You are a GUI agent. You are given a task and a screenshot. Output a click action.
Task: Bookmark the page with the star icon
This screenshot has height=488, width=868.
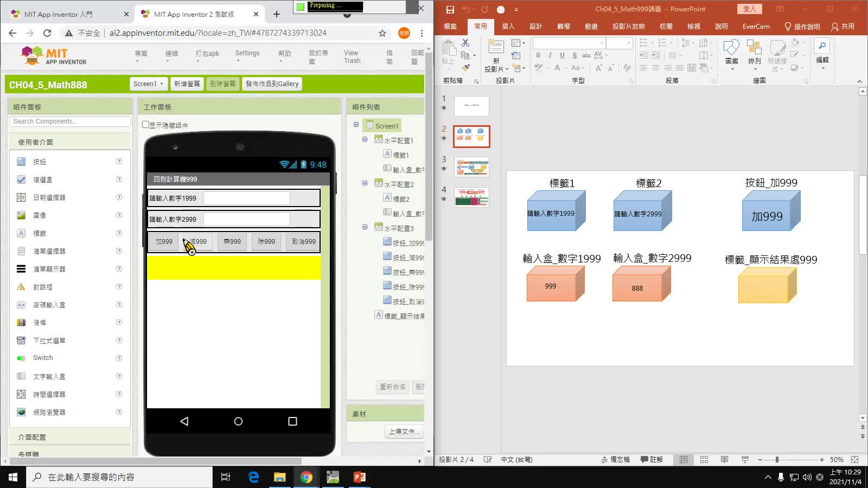pos(382,33)
